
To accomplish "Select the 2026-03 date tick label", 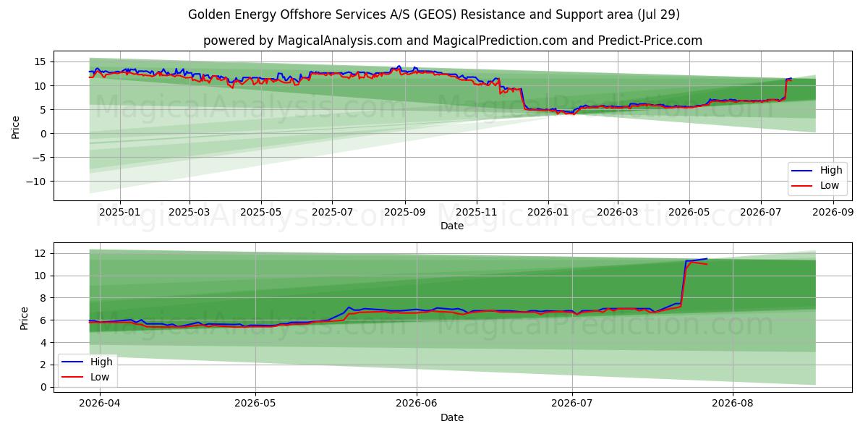I will [x=617, y=213].
